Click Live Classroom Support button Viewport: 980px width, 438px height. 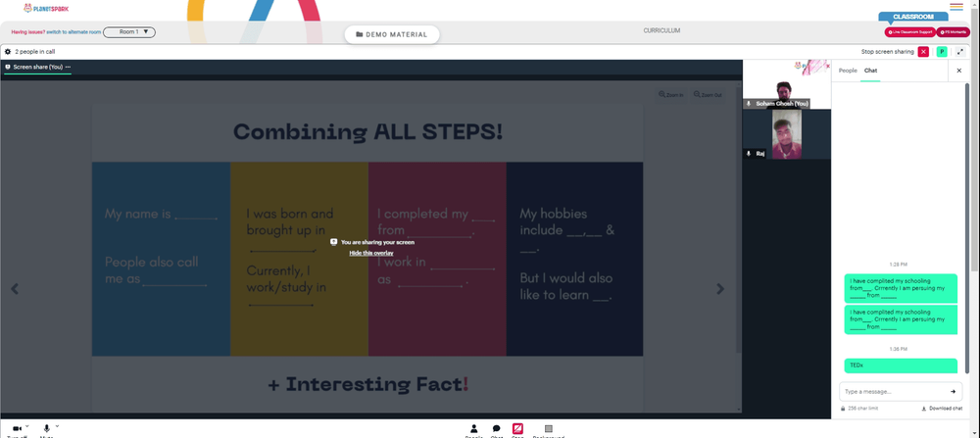(910, 32)
